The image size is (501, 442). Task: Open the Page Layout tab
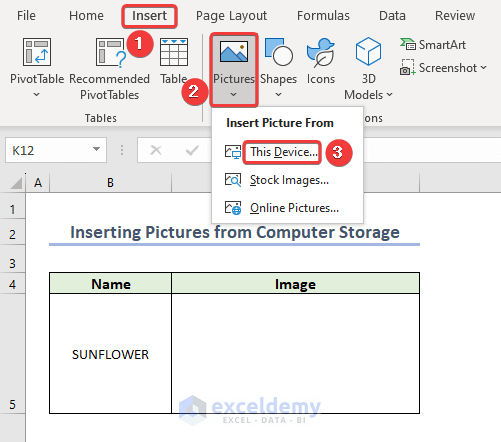(x=231, y=16)
